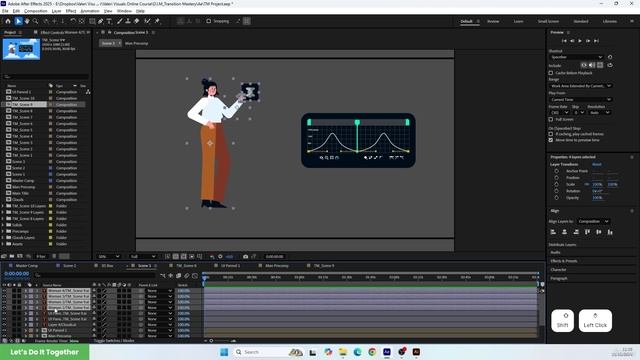
Task: Expand the Assets folder in Project panel
Action: 3,244
